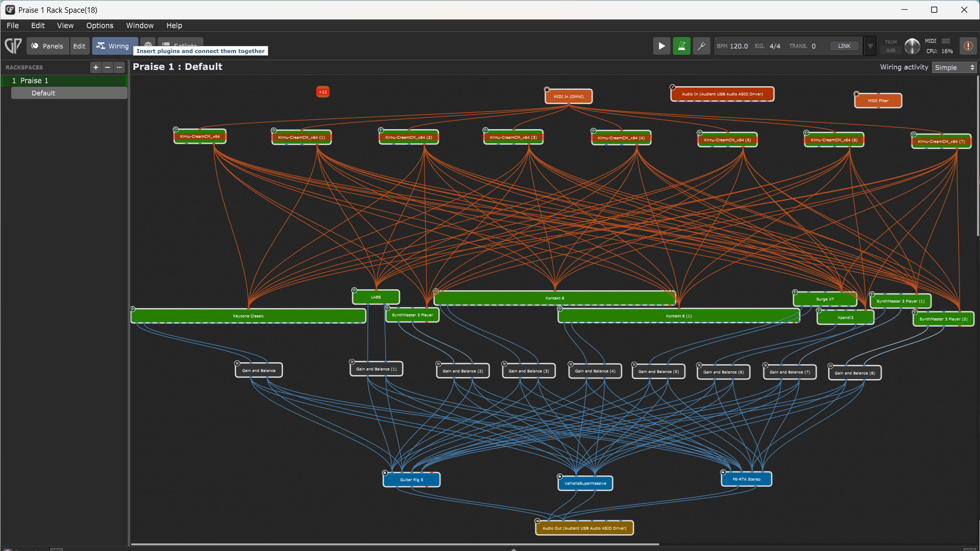Switch to the Panels view

point(47,46)
